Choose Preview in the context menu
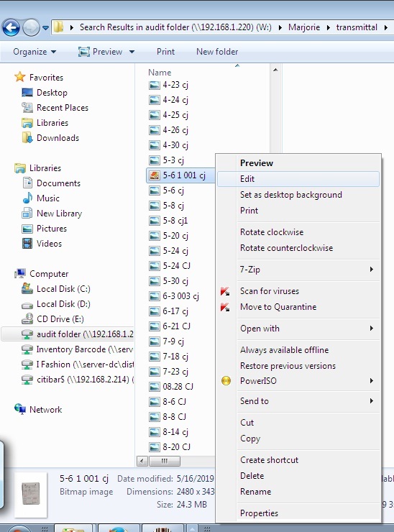The image size is (394, 532). (x=298, y=163)
